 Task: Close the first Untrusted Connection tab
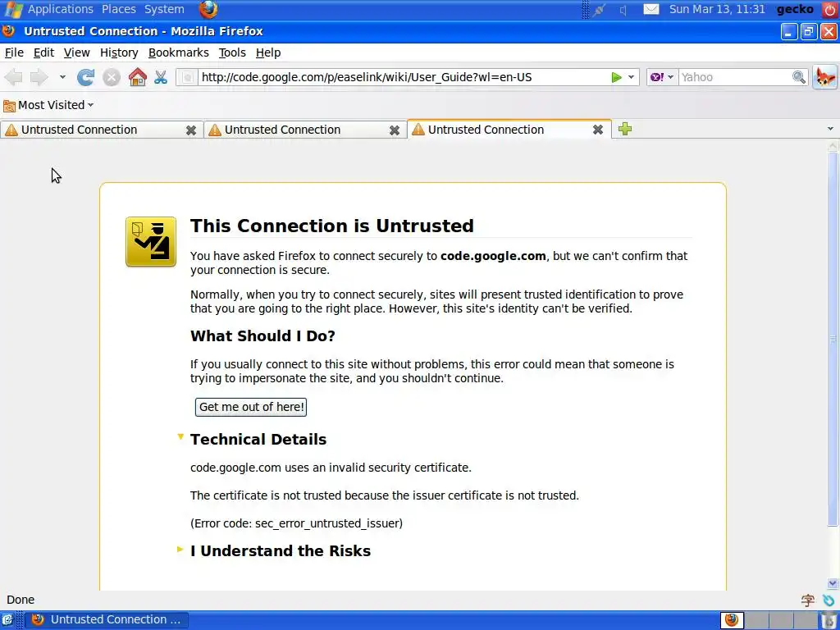coord(190,130)
